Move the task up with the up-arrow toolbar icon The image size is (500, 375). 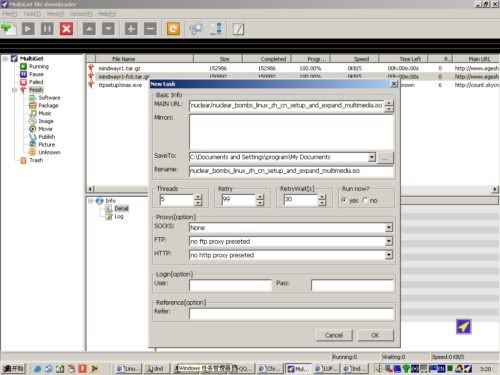[x=89, y=29]
